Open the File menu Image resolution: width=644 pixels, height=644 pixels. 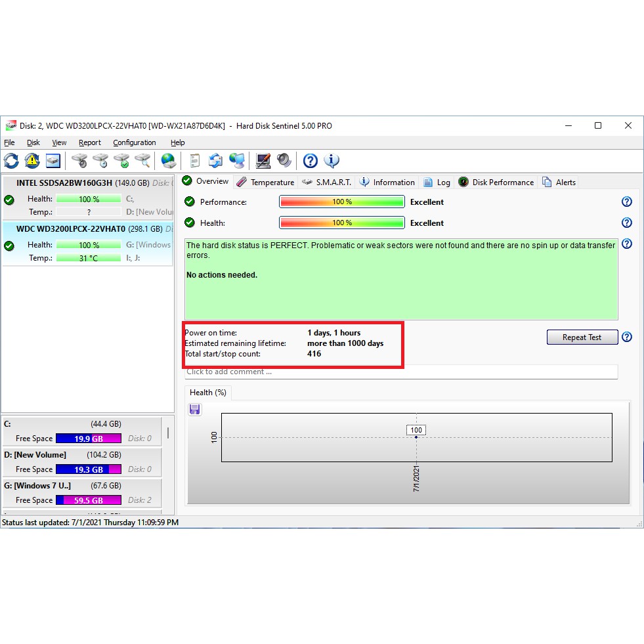[9, 142]
